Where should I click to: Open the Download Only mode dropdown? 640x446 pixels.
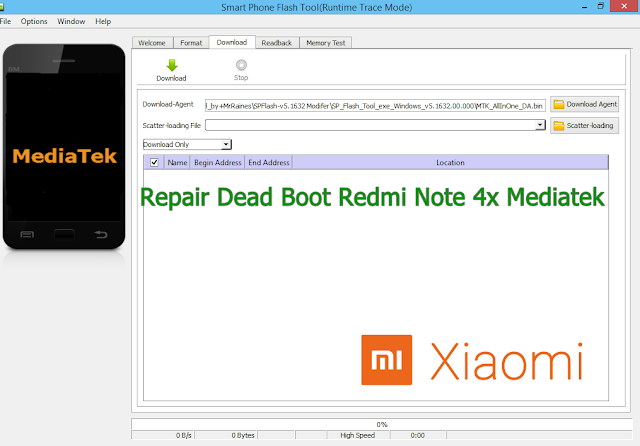click(187, 144)
